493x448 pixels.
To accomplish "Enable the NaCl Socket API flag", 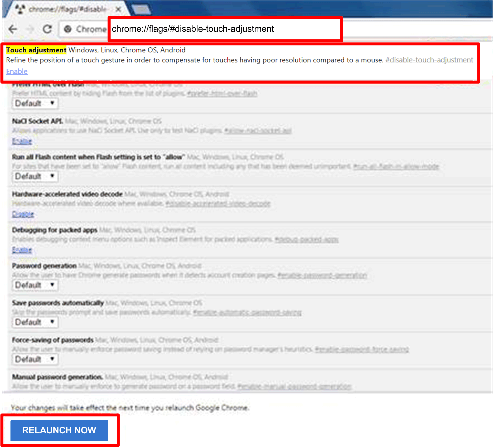I will point(22,141).
